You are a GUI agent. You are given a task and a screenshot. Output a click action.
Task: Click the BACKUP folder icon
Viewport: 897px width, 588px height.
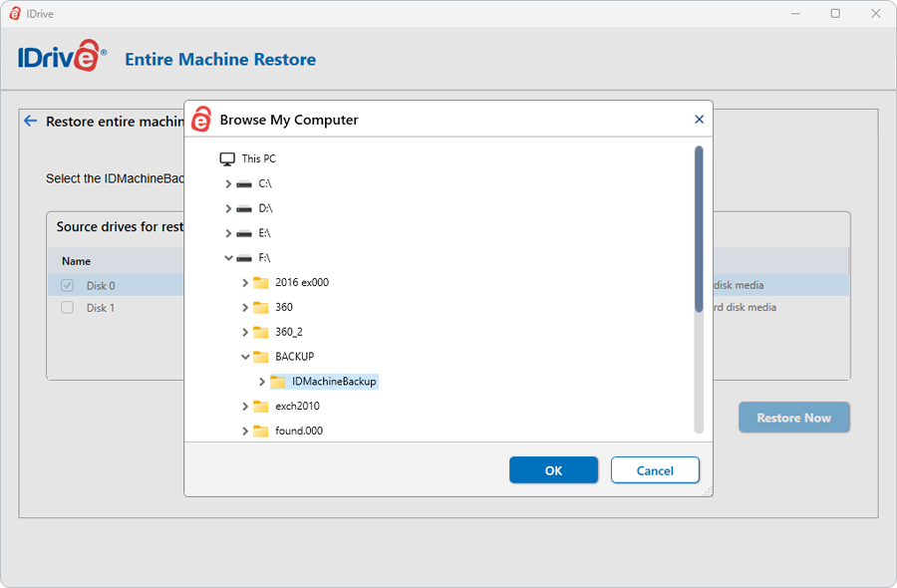pyautogui.click(x=261, y=357)
